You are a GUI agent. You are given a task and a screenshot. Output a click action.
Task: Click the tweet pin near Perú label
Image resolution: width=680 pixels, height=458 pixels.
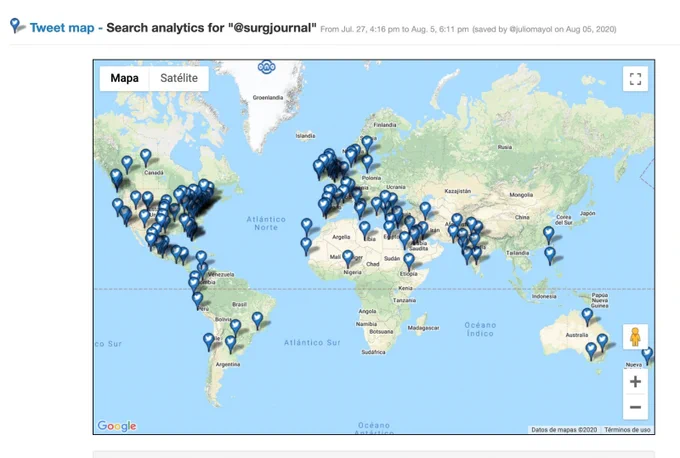(197, 300)
